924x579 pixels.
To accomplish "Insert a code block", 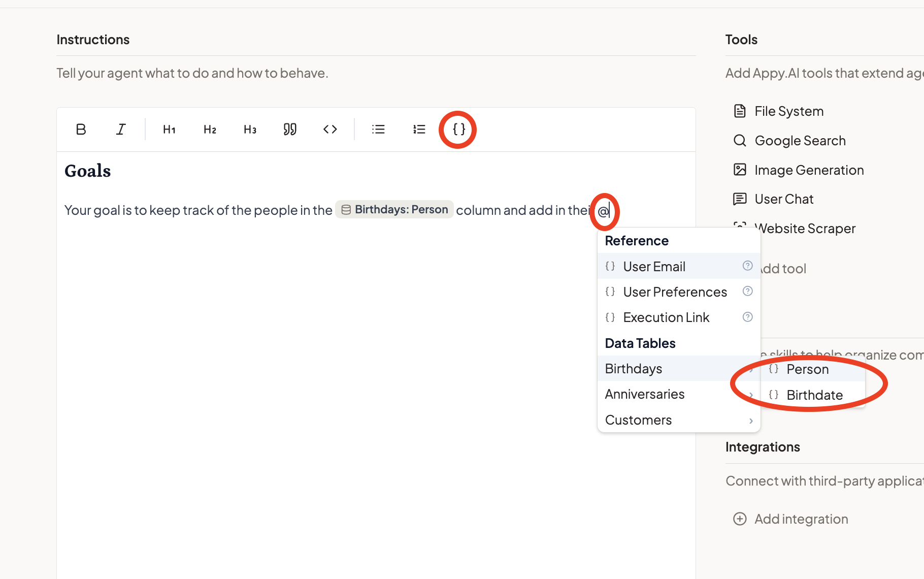I will pyautogui.click(x=330, y=129).
